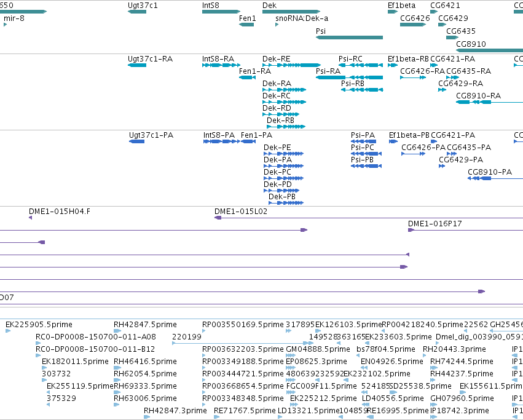Click the RH20443.3prime EST label
The width and height of the screenshot is (523, 420).
(454, 349)
